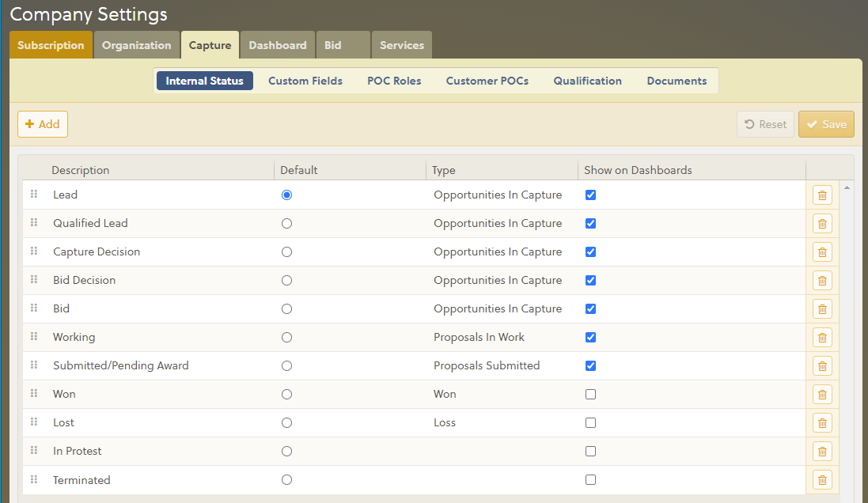Set Qualified Lead as default status

point(286,224)
